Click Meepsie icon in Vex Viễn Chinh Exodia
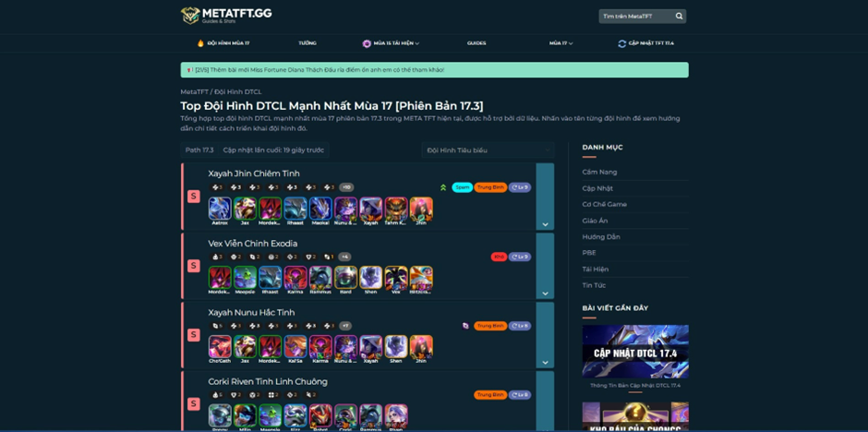The height and width of the screenshot is (432, 868). 246,278
